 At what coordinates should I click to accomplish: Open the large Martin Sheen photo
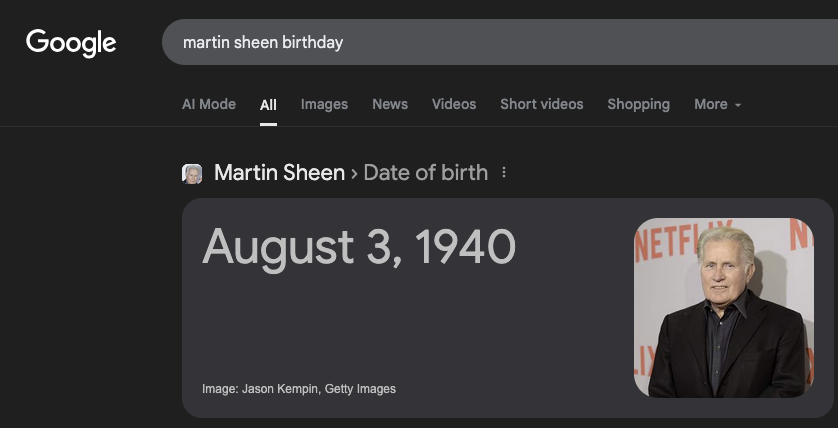[724, 307]
